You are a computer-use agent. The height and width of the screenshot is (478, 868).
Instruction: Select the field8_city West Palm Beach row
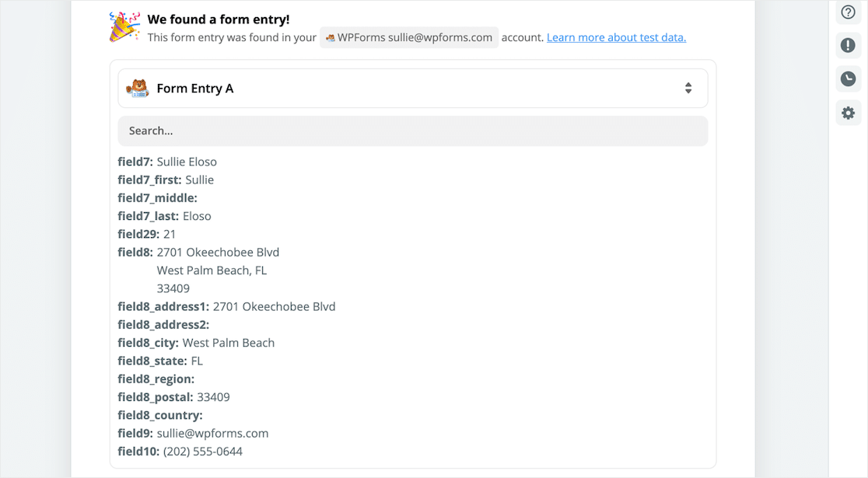196,343
